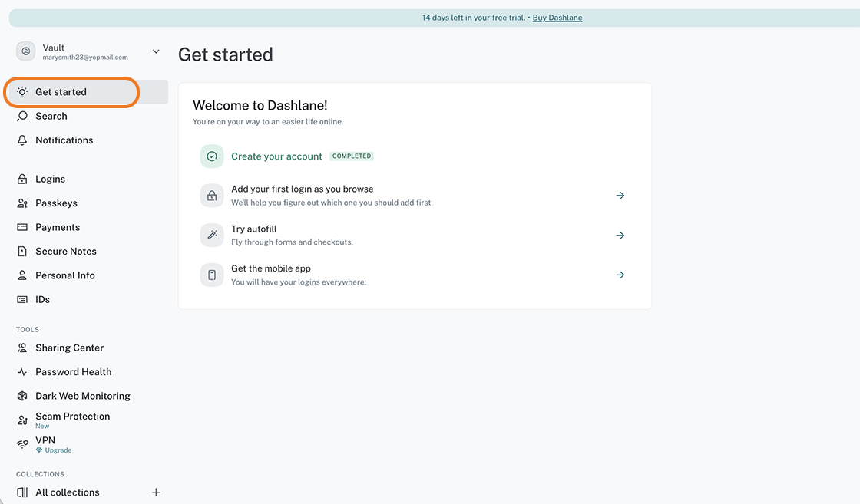
Task: Click the Get started lightbulb icon
Action: [22, 92]
